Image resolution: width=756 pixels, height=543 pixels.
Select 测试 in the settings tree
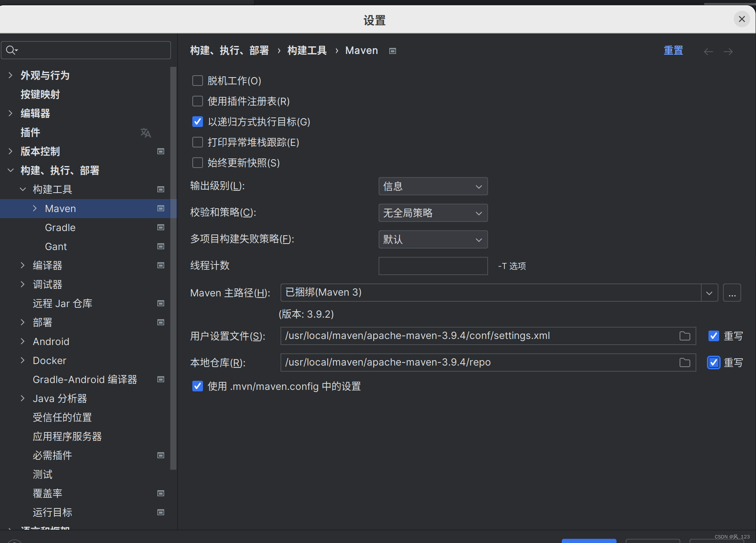pyautogui.click(x=43, y=474)
